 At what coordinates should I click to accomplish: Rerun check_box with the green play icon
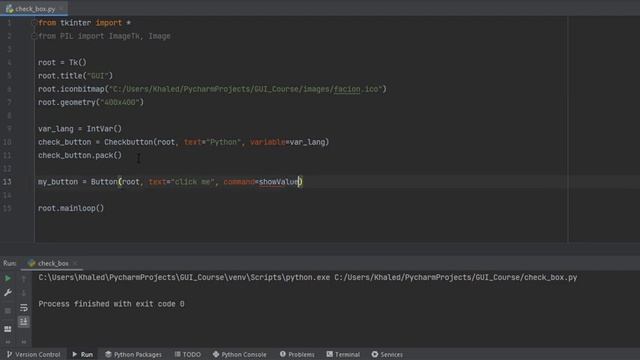(x=8, y=278)
